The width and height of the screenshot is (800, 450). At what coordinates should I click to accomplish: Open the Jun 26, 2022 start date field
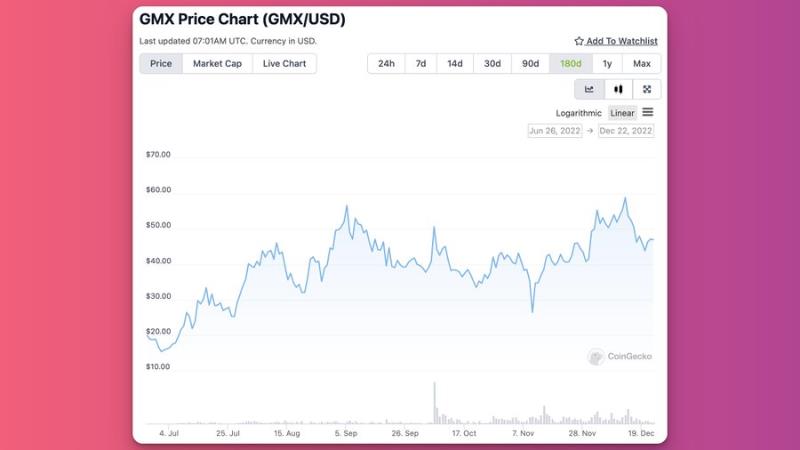coord(555,131)
